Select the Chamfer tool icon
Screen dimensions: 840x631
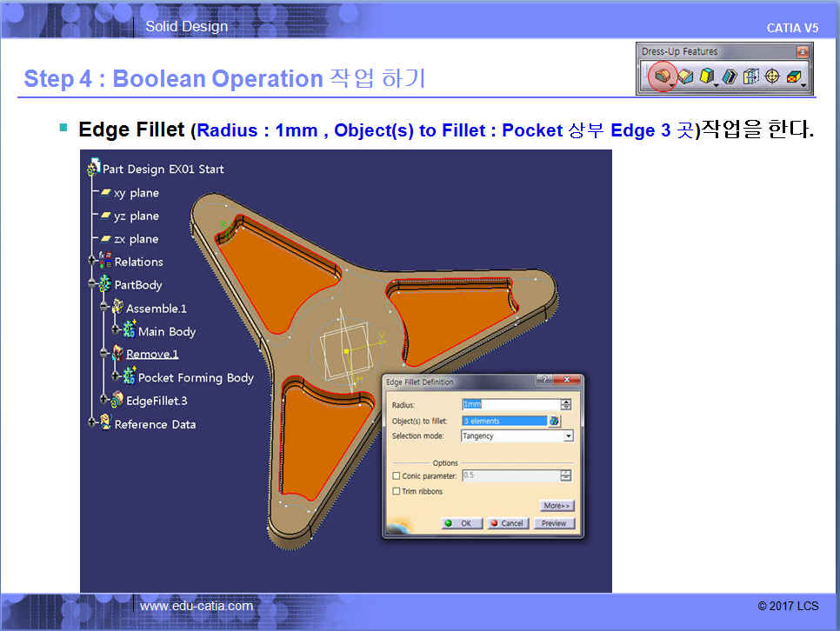click(x=686, y=77)
